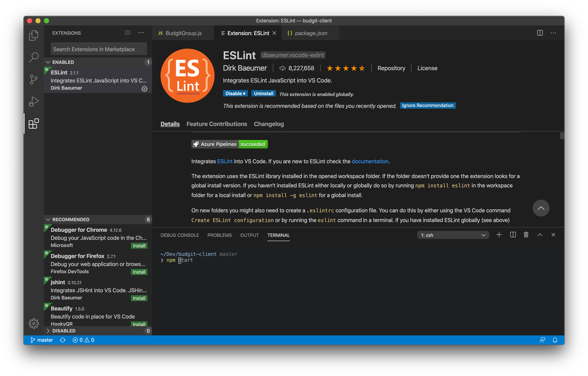
Task: Expand the Disabled extensions section
Action: [x=48, y=331]
